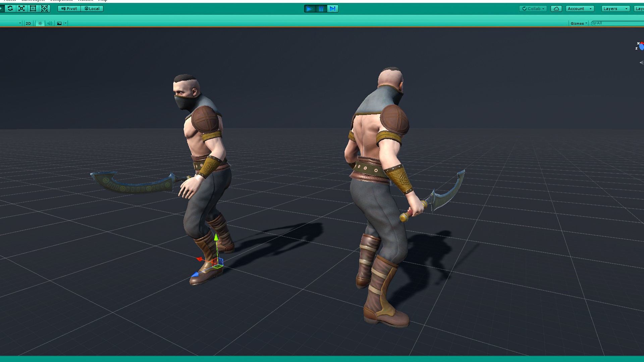
Task: Toggle scene lighting with the sun icon
Action: 40,23
